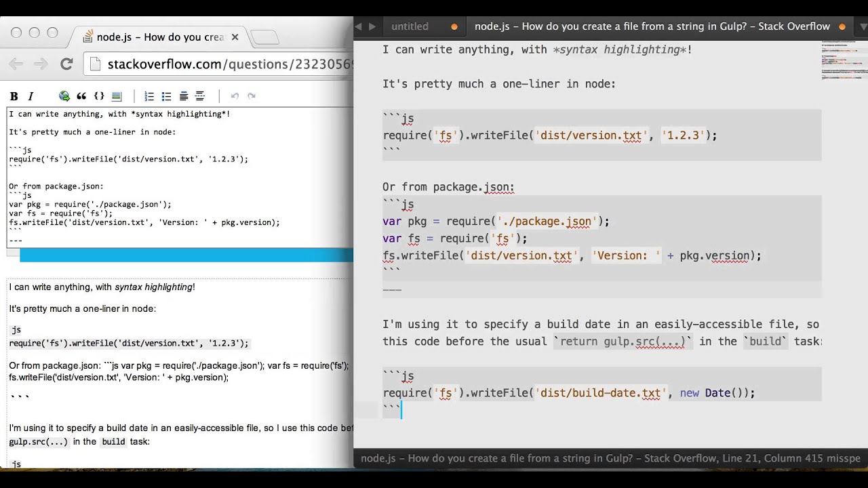Click 'I can write anything' line in Sublime
Viewport: 868px width, 488px height.
click(537, 49)
